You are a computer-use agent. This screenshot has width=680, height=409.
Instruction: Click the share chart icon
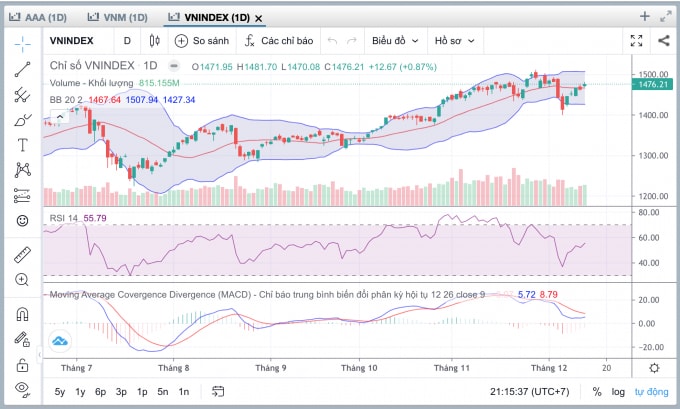point(664,41)
